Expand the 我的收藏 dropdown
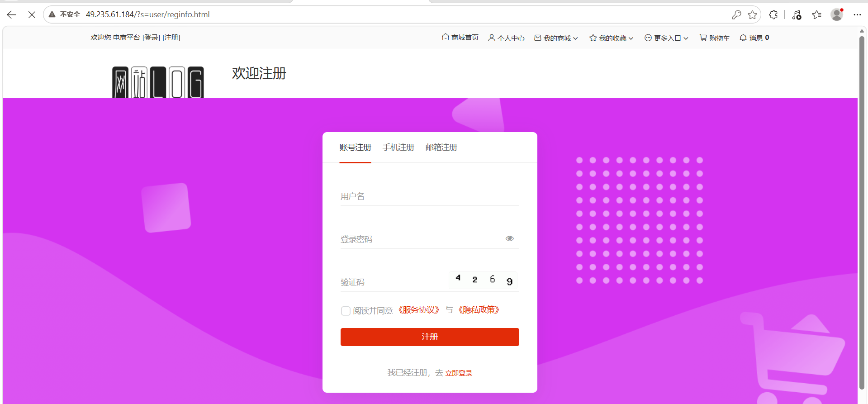The image size is (868, 404). click(611, 38)
